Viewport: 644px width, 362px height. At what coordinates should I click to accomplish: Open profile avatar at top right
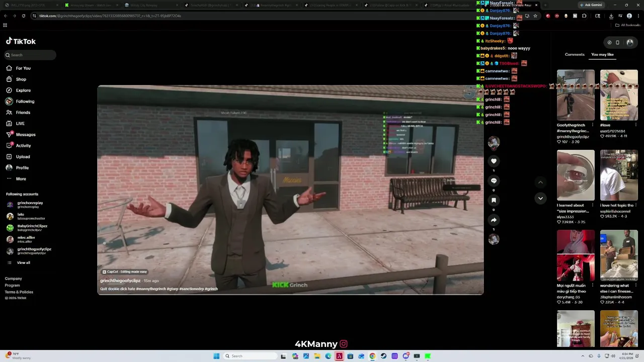pos(629,42)
